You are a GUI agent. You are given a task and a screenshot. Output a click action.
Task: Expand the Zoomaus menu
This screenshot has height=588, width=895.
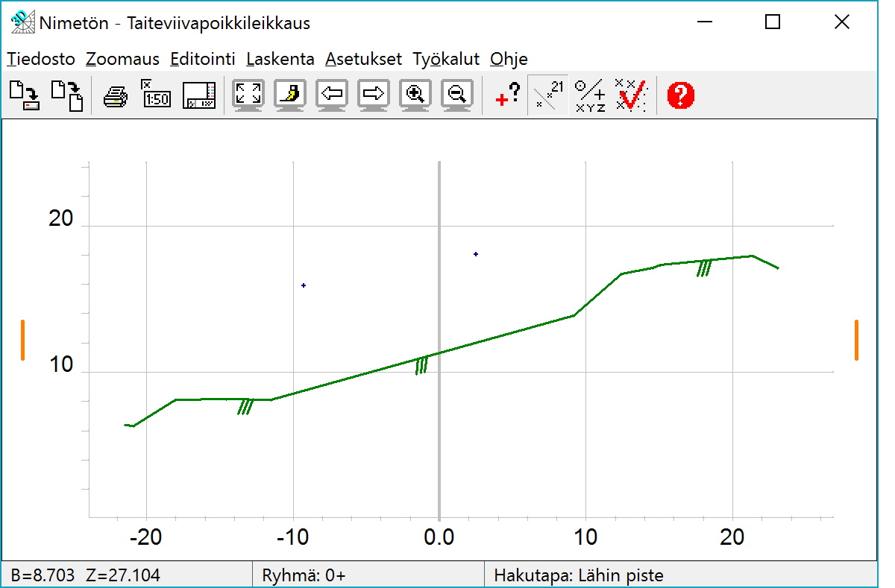pos(122,59)
